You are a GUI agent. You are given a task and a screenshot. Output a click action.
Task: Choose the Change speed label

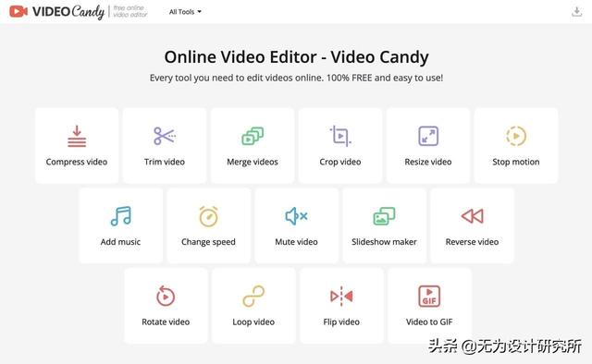208,242
